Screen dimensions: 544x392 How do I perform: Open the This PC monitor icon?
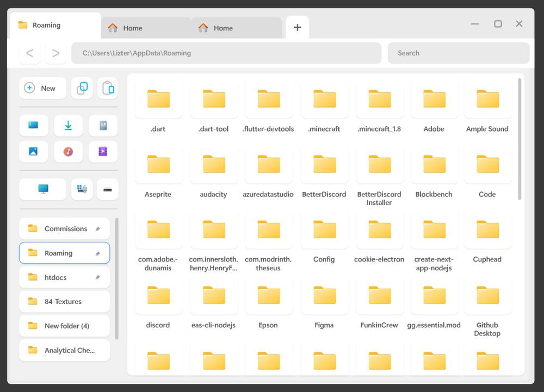42,189
